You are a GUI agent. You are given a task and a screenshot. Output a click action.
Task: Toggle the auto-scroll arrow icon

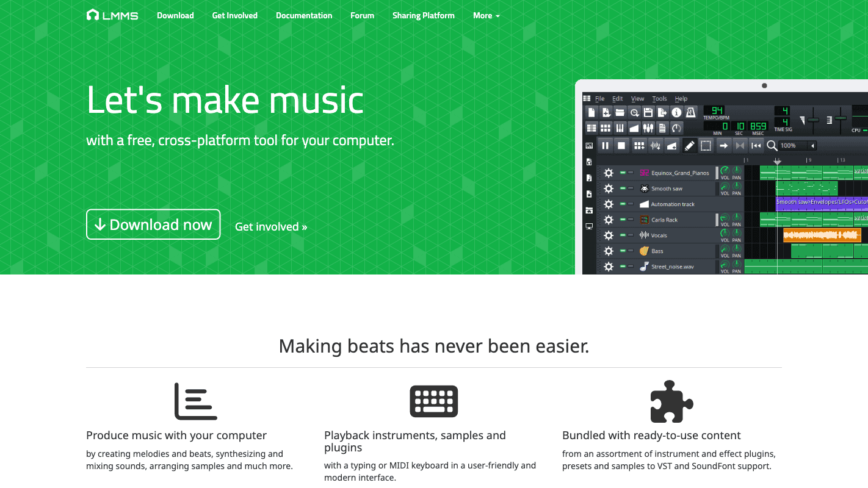point(723,146)
